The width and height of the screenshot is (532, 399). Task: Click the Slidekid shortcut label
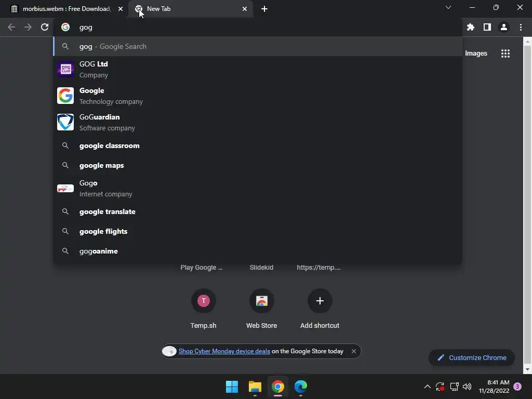(x=261, y=268)
